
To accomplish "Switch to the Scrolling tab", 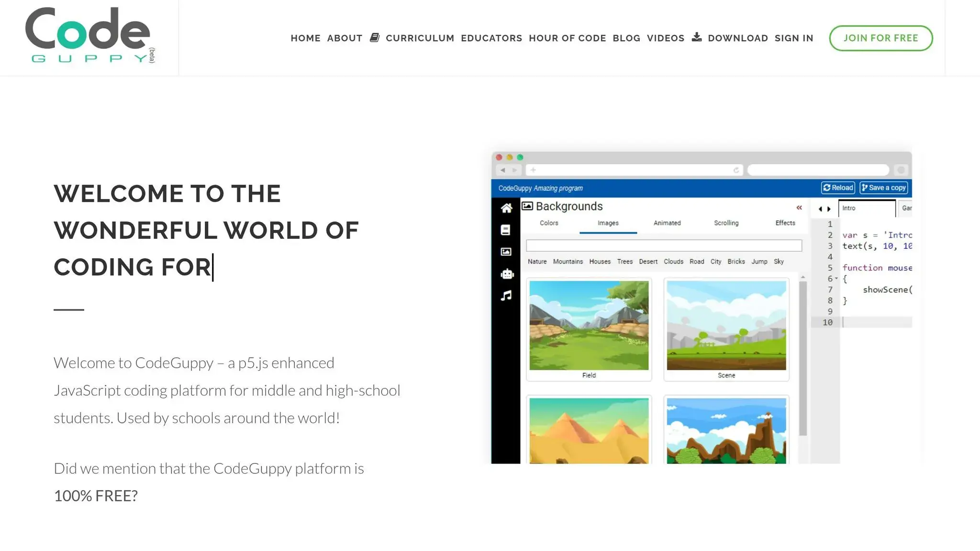I will coord(726,223).
